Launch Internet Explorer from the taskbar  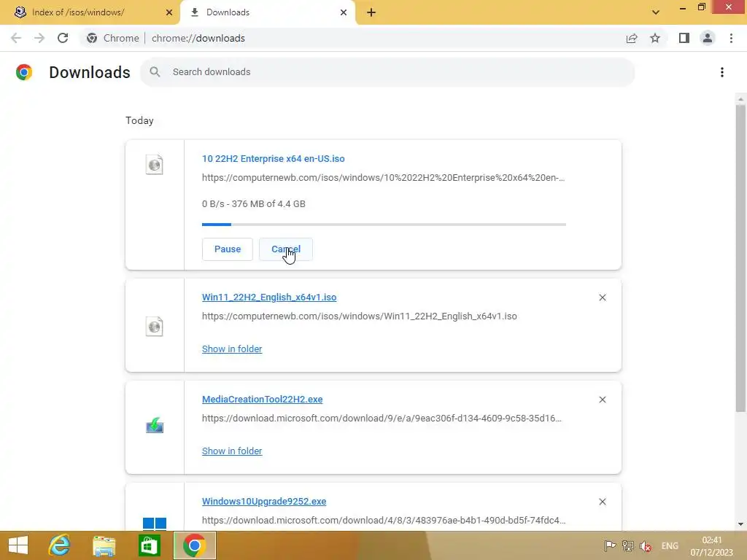click(59, 545)
